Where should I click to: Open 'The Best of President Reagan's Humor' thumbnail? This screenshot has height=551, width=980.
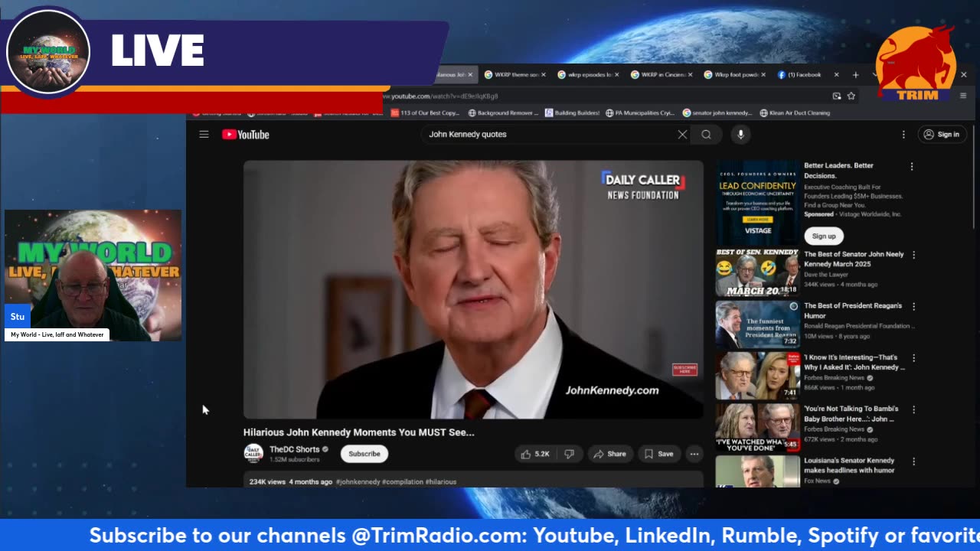pos(757,324)
